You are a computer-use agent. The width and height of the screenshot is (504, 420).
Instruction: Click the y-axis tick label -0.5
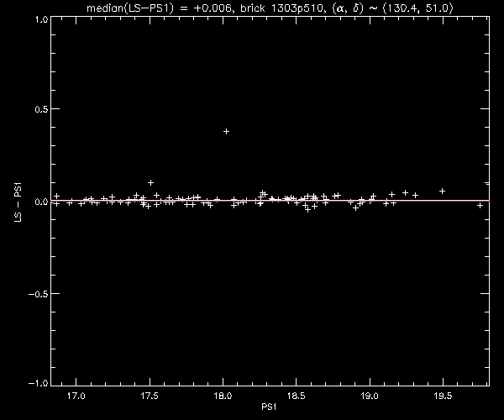[39, 294]
